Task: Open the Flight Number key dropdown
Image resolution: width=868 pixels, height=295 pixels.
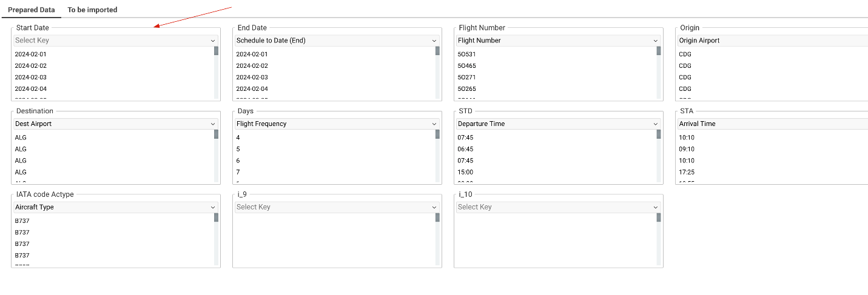Action: pos(558,41)
